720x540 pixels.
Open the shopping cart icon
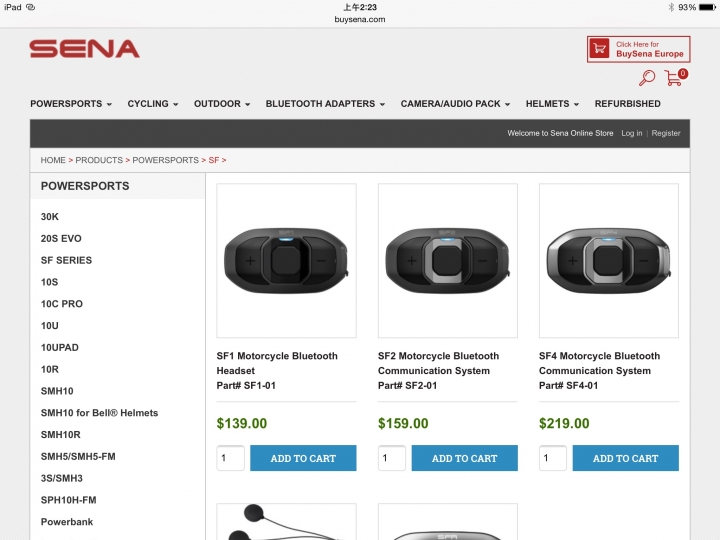(675, 77)
